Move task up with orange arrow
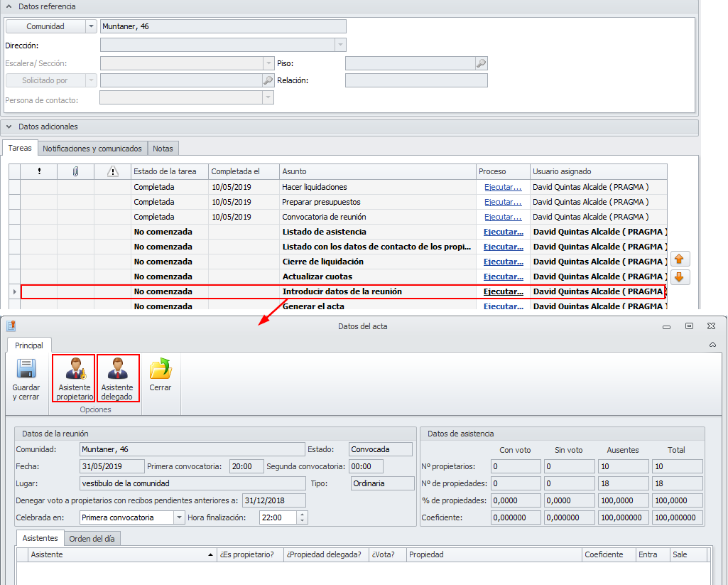The image size is (728, 585). (680, 259)
